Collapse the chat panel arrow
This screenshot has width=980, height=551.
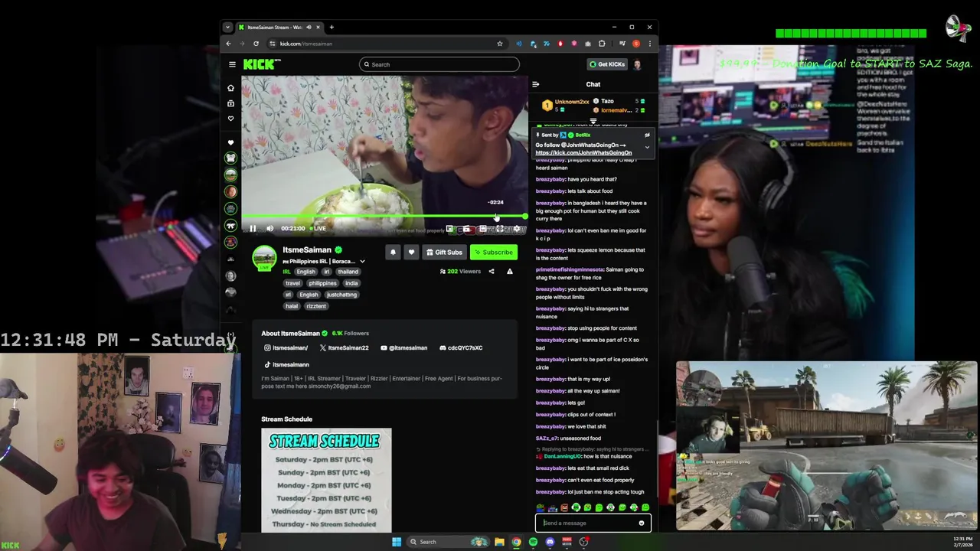click(536, 84)
